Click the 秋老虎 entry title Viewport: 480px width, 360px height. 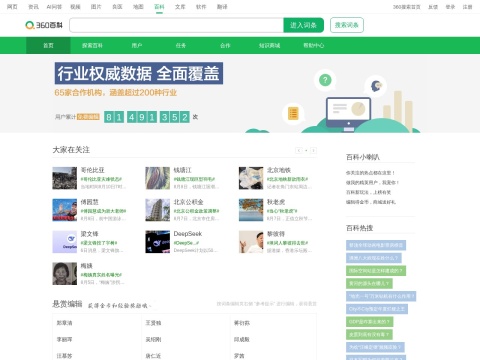click(x=276, y=202)
